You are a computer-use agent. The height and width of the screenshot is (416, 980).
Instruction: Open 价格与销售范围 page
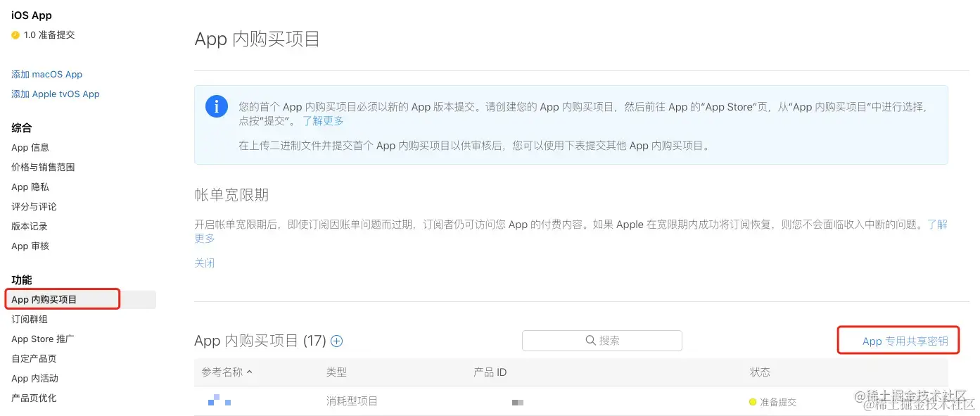point(43,167)
